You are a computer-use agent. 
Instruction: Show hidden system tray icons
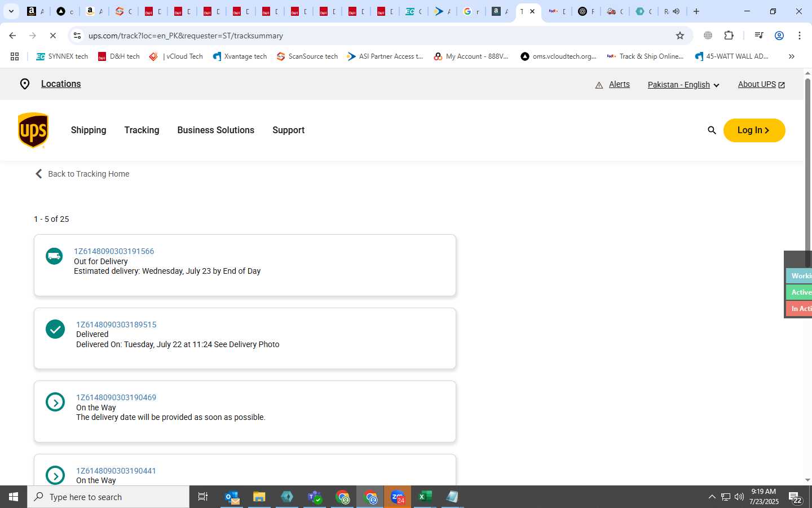point(712,497)
